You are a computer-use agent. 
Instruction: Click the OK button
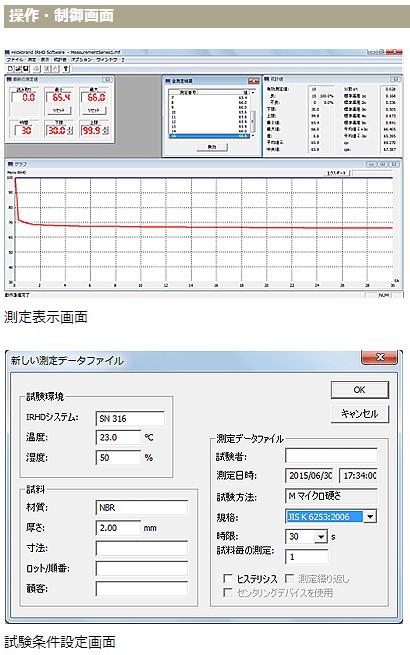(x=359, y=390)
